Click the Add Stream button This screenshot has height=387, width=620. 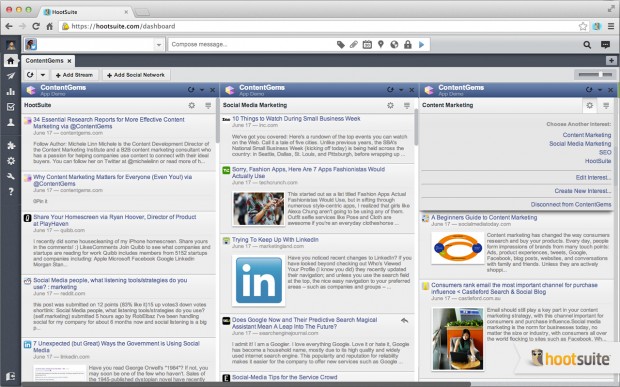pos(74,75)
